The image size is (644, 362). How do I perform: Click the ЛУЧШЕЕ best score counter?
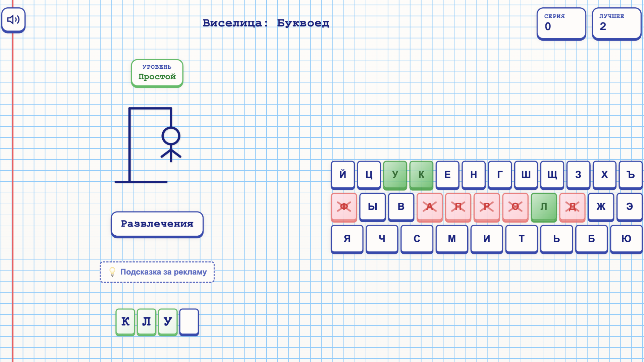(616, 23)
